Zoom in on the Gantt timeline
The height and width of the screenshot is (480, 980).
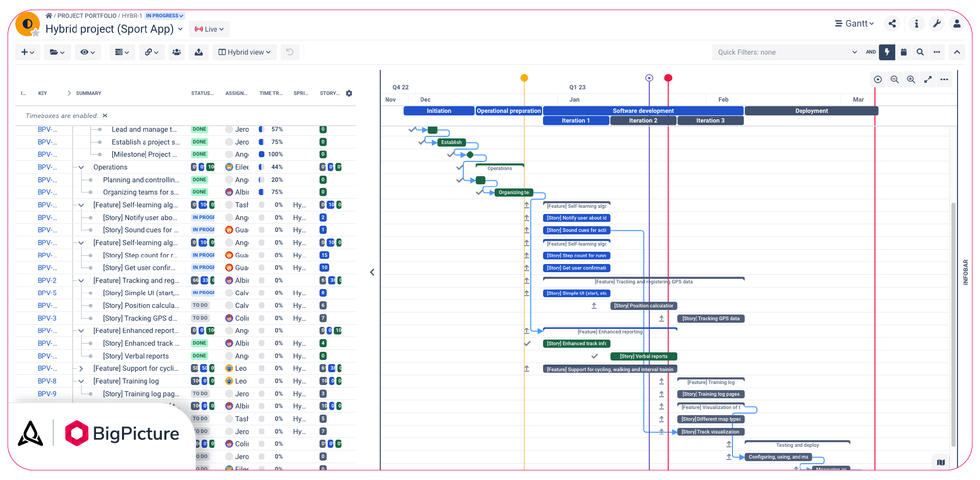tap(911, 79)
